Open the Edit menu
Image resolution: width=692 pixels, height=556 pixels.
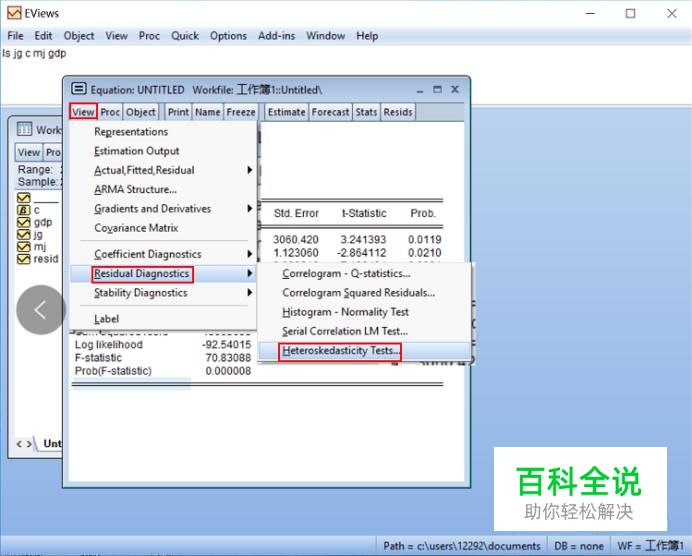click(x=43, y=36)
